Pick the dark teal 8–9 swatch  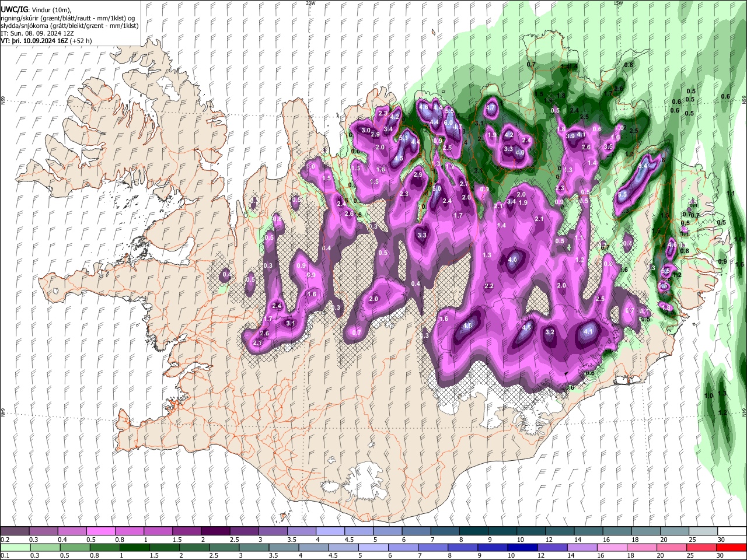[x=473, y=531]
